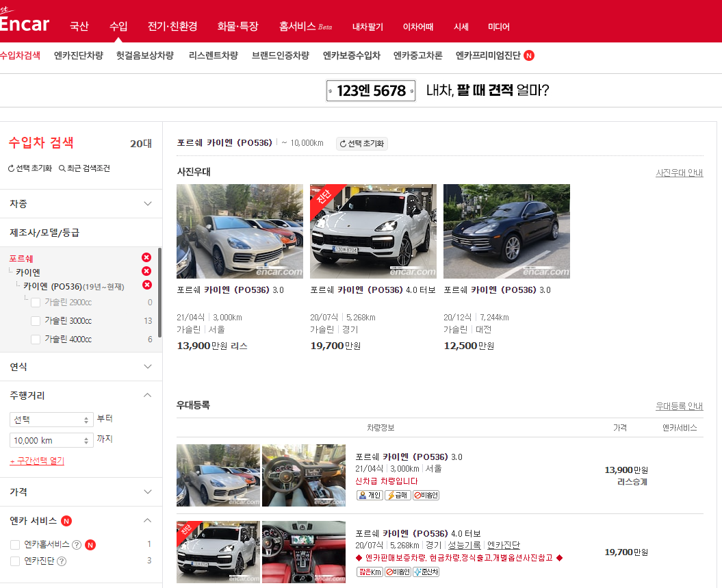Viewport: 722px width, 588px height.
Task: Click 선택 초기화 button in results header
Action: pos(362,144)
